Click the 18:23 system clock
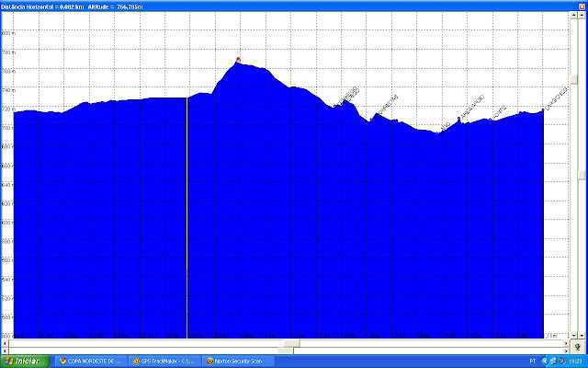This screenshot has width=588, height=368. click(x=575, y=362)
